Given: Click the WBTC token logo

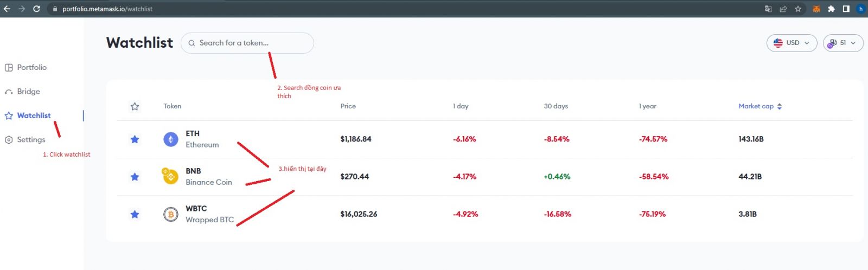Looking at the screenshot, I should point(171,214).
